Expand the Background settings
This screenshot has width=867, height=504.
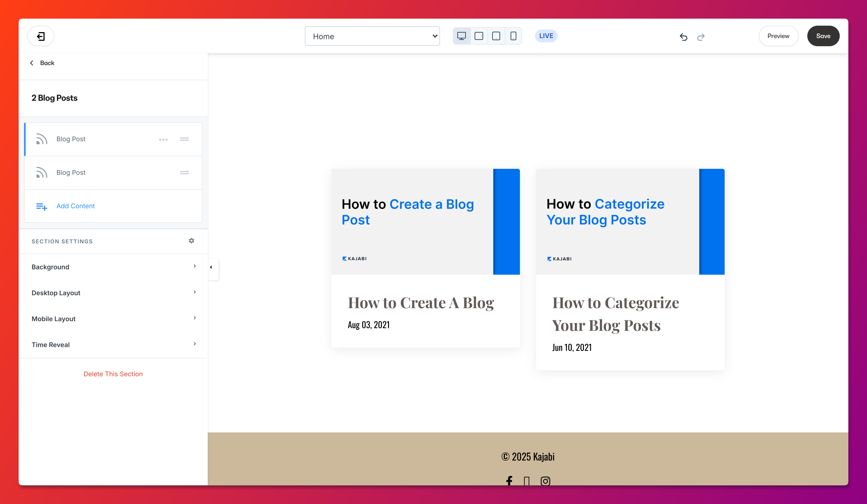(113, 267)
